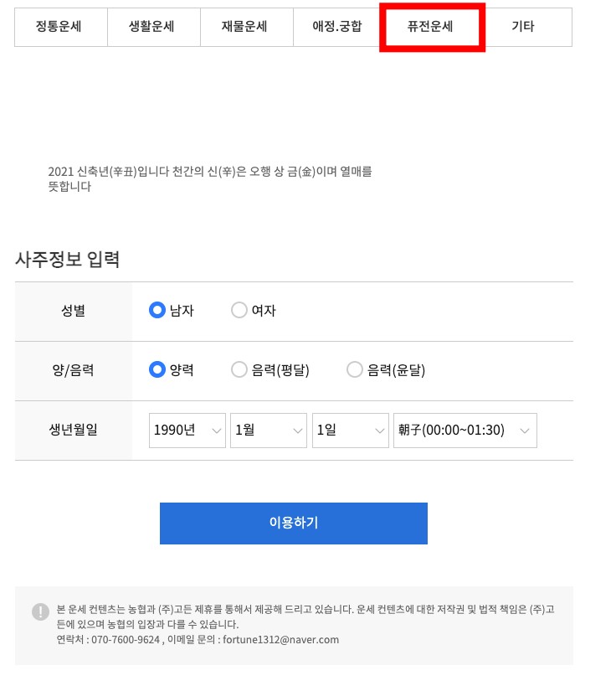Select the 양력 calendar radio button
The image size is (616, 686).
(157, 370)
